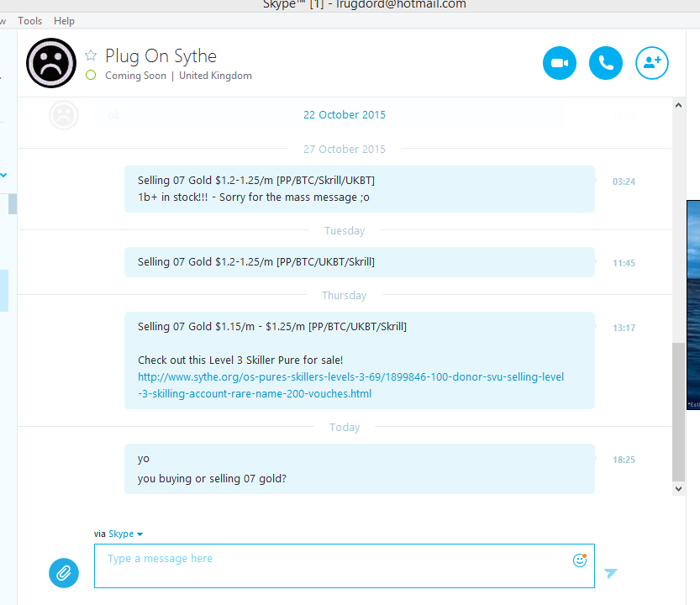Open the emoticon picker in the message box
The height and width of the screenshot is (605, 700).
pos(580,560)
